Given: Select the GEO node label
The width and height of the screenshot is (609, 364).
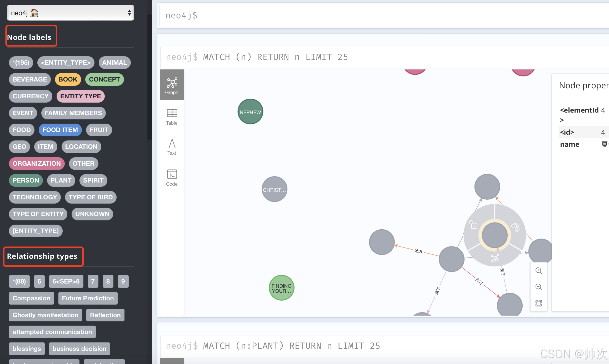Looking at the screenshot, I should click(19, 147).
